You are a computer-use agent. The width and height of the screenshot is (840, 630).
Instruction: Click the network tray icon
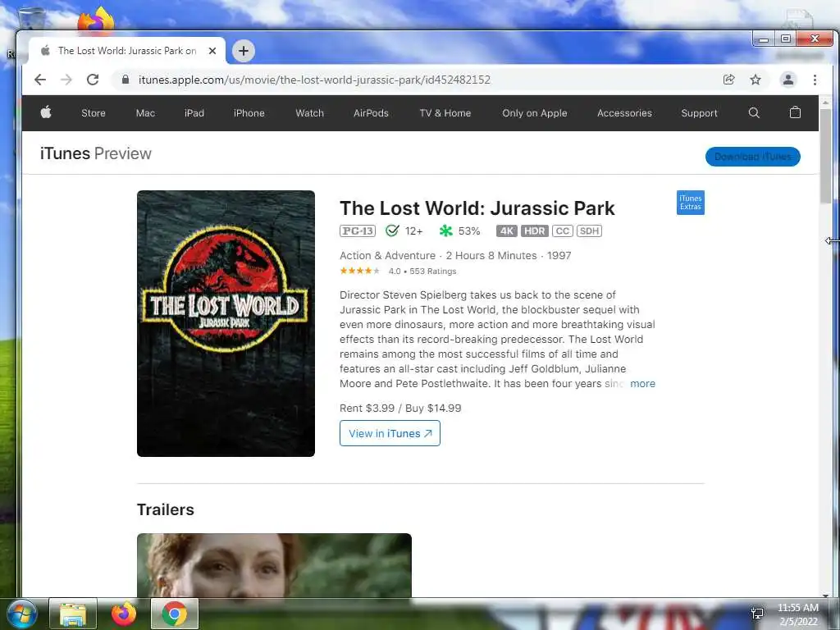pos(757,614)
